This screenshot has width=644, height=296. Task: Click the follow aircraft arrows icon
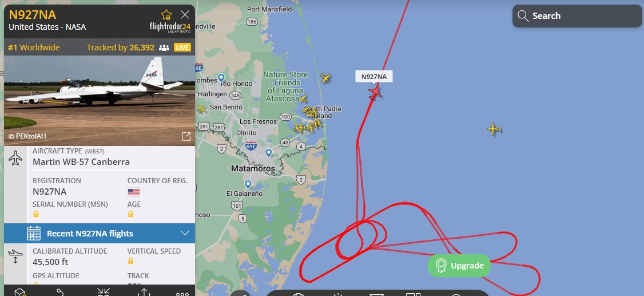pos(103,291)
